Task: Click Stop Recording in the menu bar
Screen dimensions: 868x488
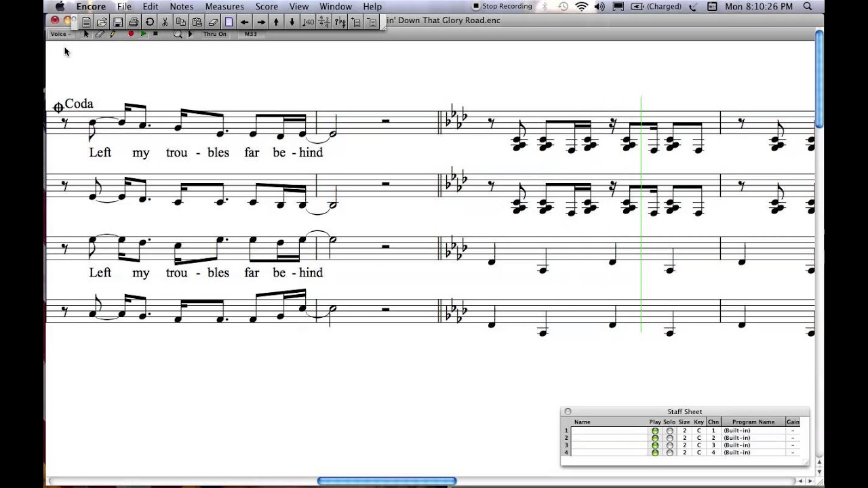Action: [x=502, y=7]
